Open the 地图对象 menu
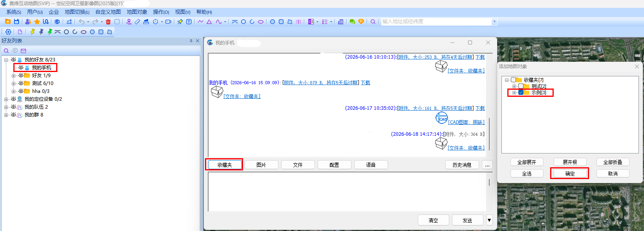 [x=137, y=12]
